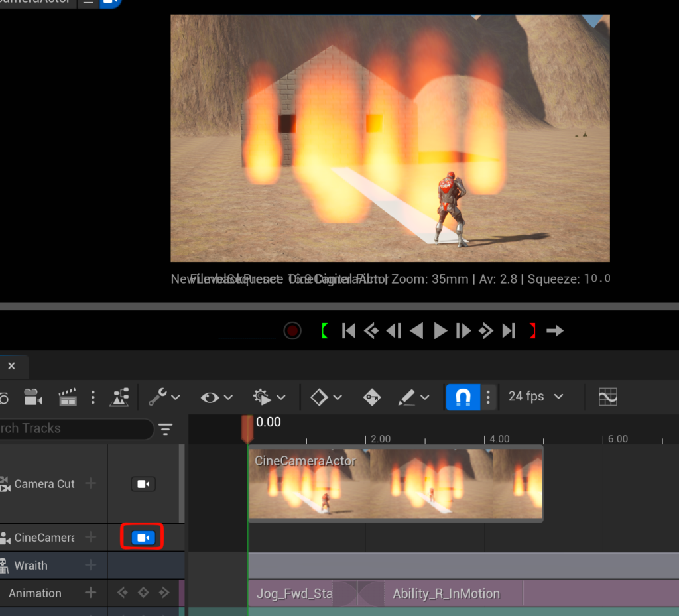This screenshot has height=616, width=679.
Task: Toggle the Camera Cut lock camera button
Action: pyautogui.click(x=143, y=484)
